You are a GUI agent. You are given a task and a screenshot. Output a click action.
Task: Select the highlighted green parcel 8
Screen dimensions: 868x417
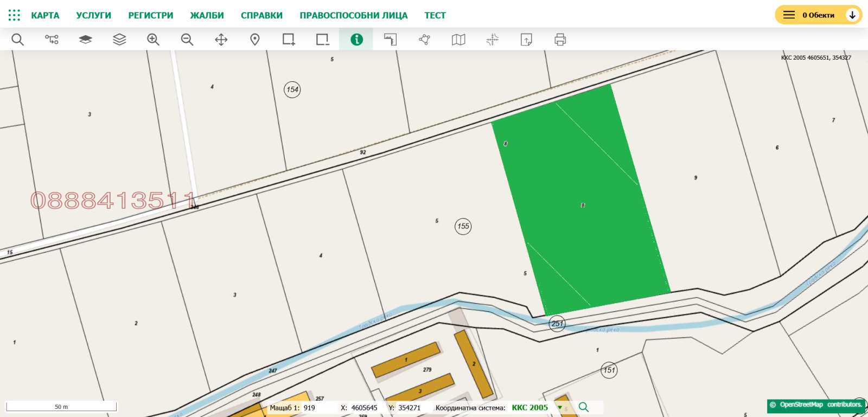[580, 201]
